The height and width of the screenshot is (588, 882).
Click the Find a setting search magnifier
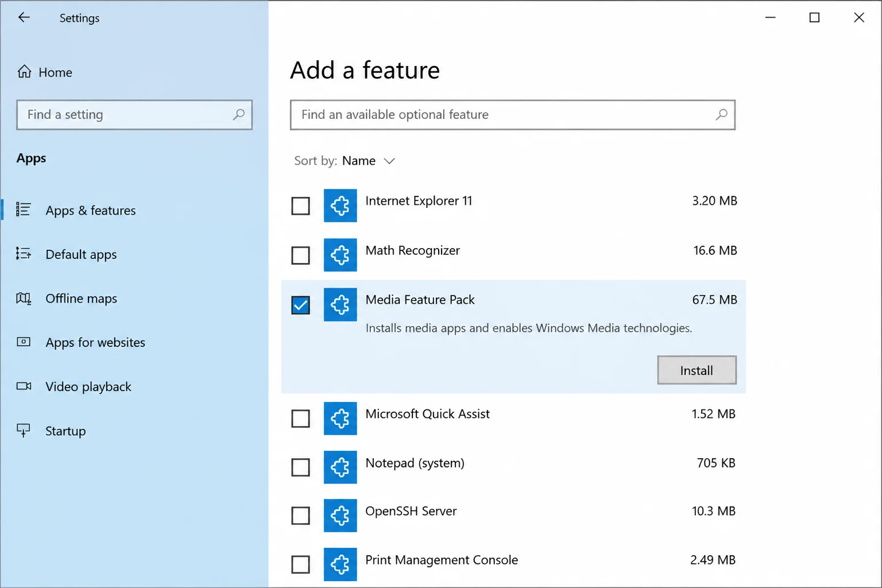239,114
